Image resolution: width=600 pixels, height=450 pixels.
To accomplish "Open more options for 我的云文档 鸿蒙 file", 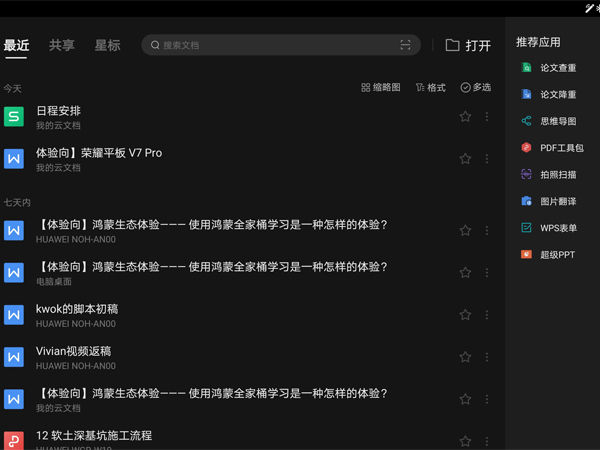I will [x=487, y=399].
